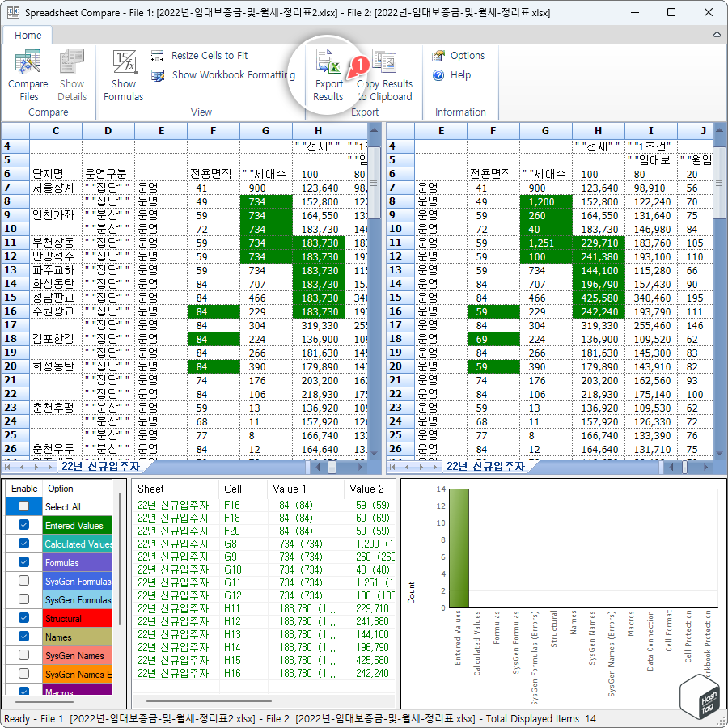Click the Value 1 column header
The image size is (728, 728).
306,489
